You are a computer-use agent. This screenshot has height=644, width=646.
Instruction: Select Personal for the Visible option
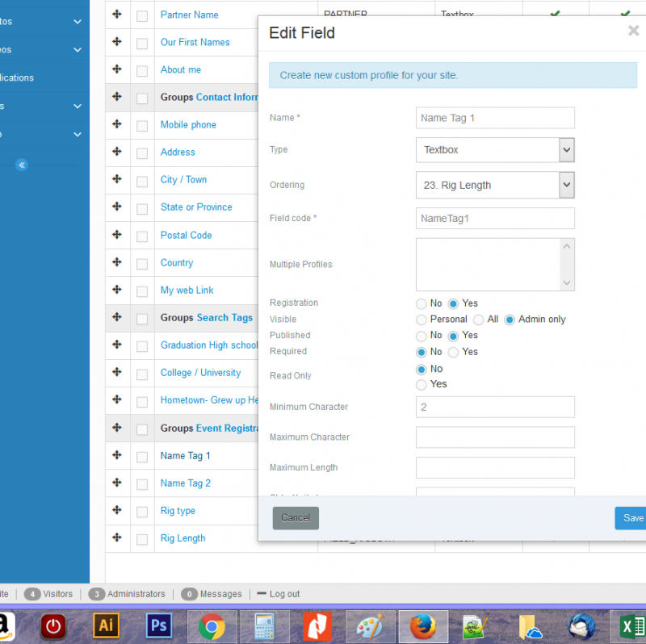click(x=422, y=320)
